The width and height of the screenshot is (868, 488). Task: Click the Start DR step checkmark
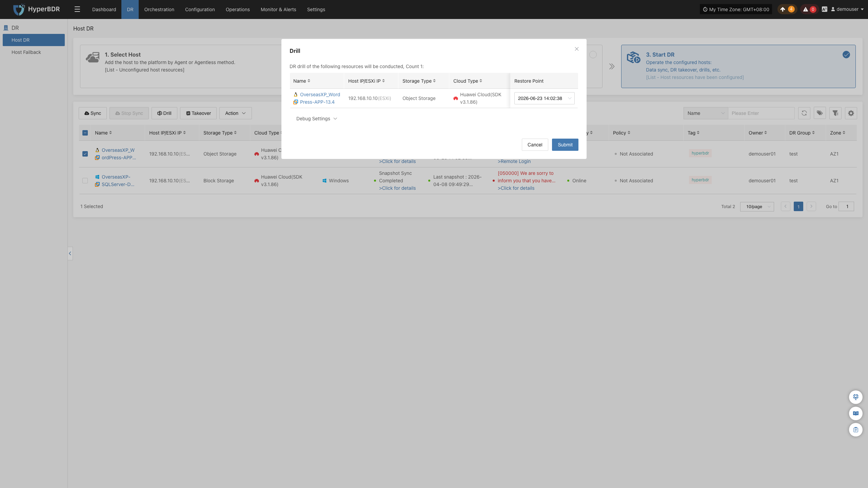click(846, 55)
